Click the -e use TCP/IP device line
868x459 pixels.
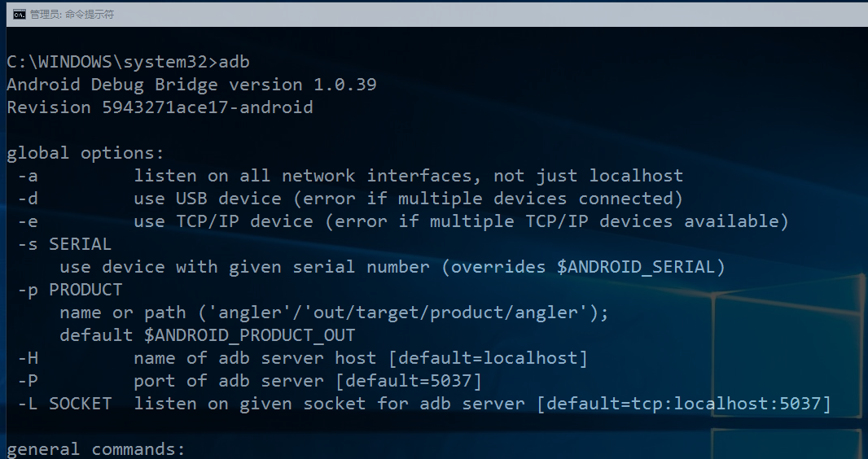[x=403, y=221]
